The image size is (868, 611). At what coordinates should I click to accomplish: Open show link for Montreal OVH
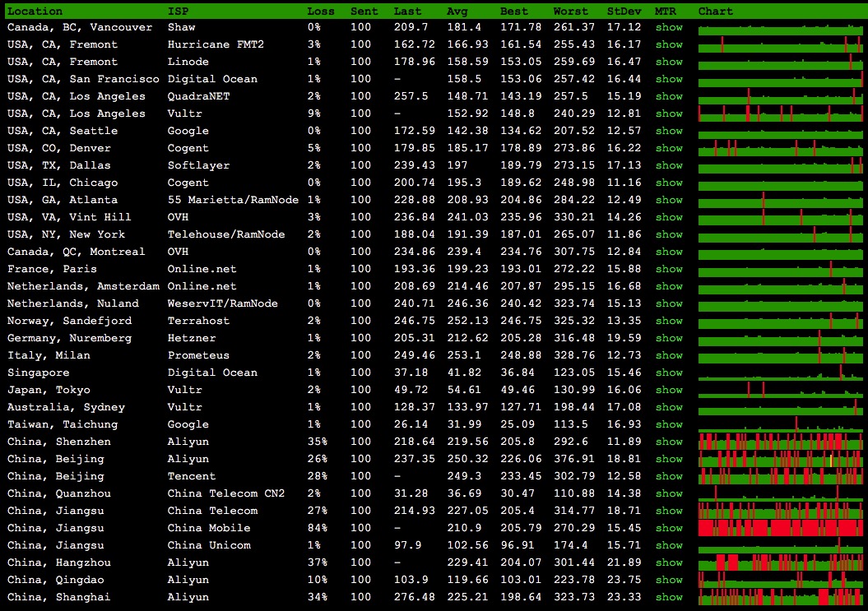(669, 252)
